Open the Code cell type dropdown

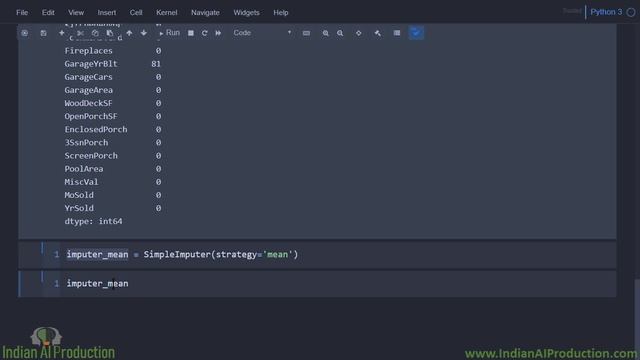coord(262,33)
